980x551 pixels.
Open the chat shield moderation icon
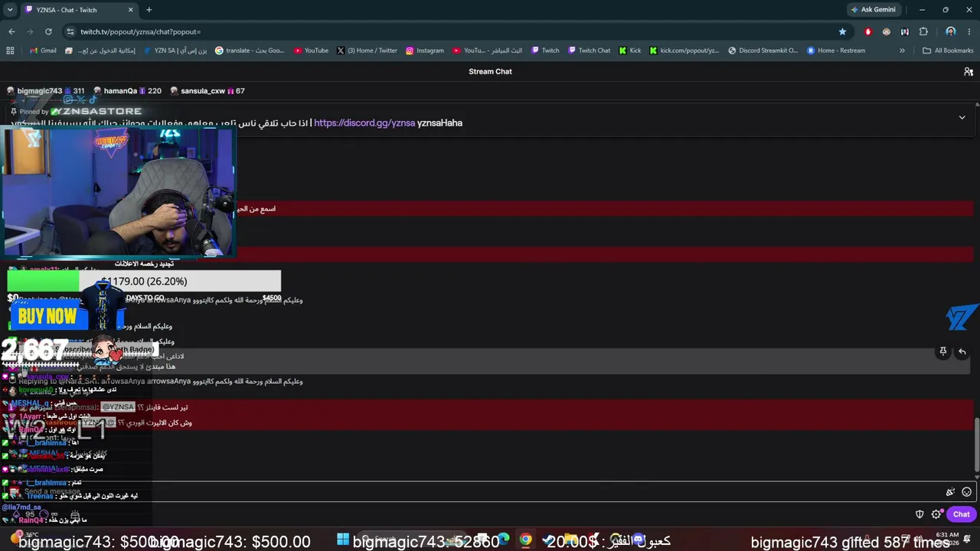tap(920, 514)
